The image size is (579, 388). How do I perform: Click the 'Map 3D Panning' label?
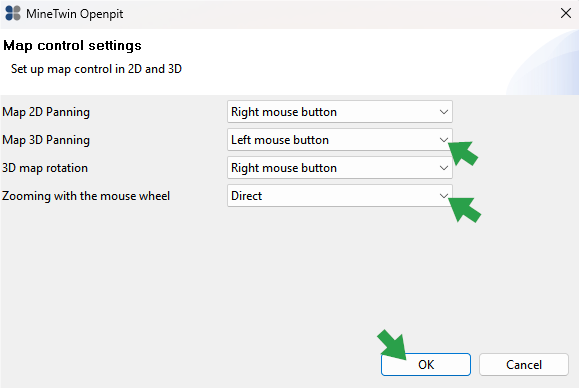46,140
